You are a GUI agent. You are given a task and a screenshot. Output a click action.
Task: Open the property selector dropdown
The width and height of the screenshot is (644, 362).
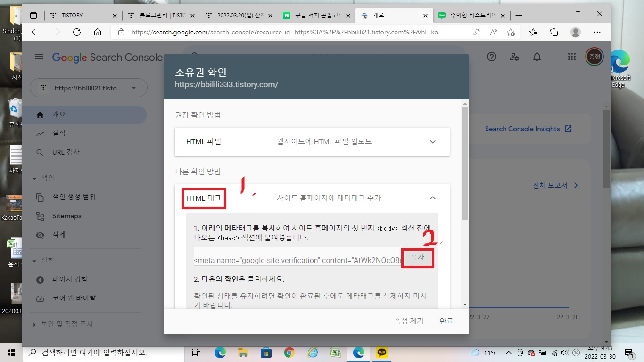[89, 88]
